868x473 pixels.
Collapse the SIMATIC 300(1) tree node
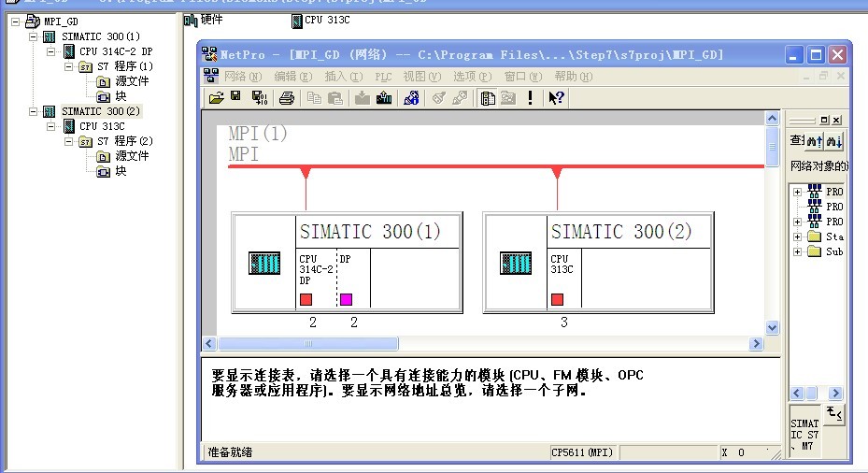pos(34,36)
